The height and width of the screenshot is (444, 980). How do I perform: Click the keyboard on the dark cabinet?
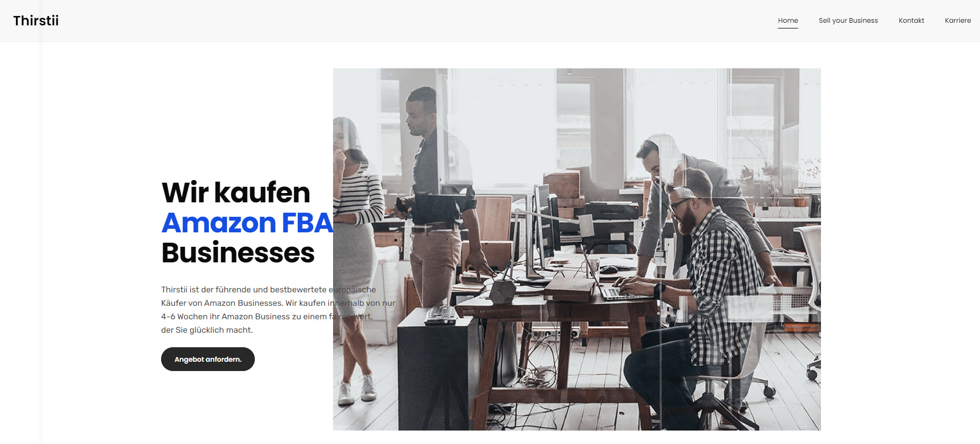(440, 315)
